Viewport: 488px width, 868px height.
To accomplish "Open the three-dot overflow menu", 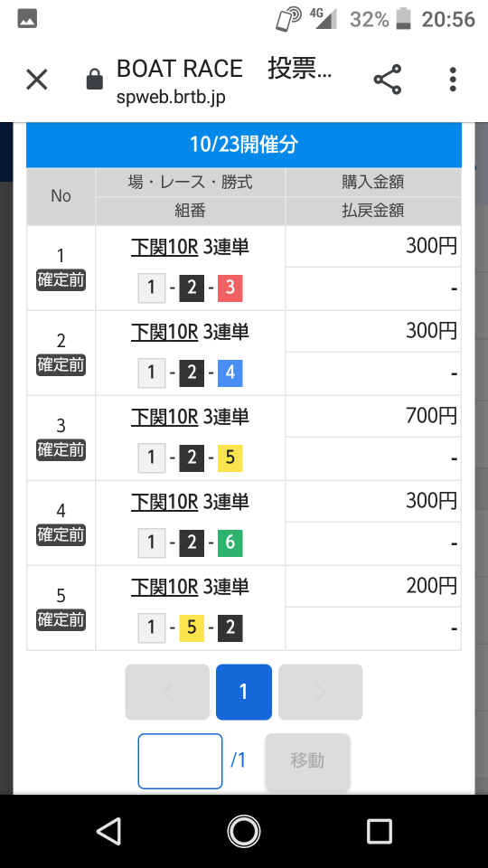I will point(453,80).
